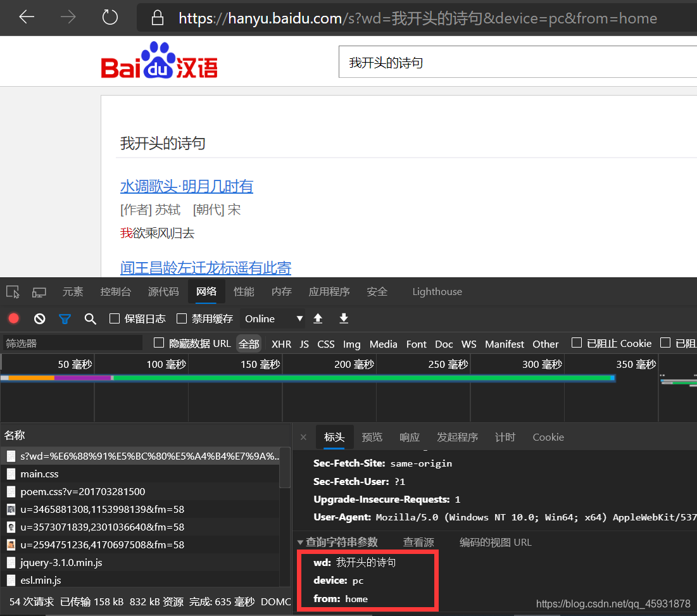
Task: Open the 应用程序 DevTools tab
Action: (329, 292)
